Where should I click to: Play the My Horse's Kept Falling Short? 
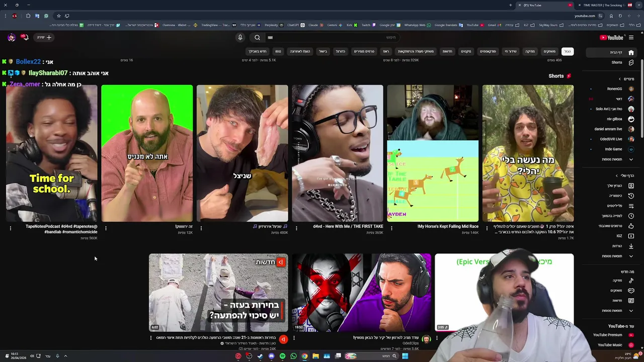[x=433, y=153]
